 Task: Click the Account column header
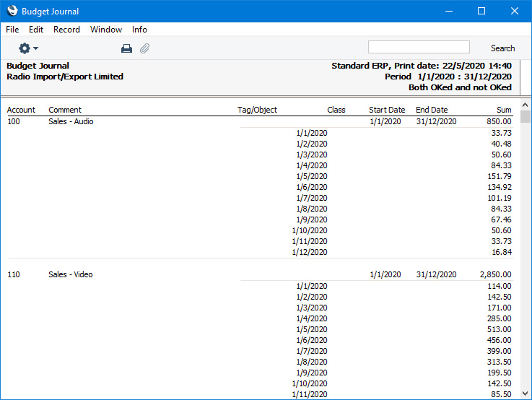21,110
